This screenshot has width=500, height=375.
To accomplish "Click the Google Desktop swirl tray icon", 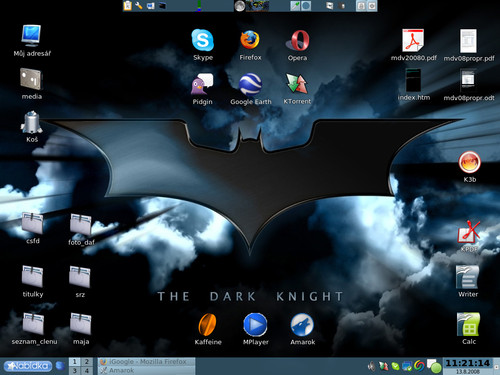I will 419,366.
